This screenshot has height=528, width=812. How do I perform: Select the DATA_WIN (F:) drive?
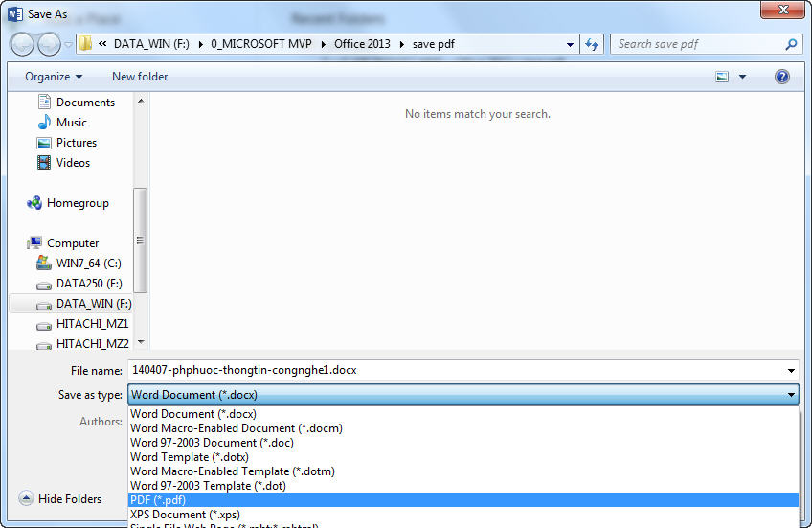point(84,304)
